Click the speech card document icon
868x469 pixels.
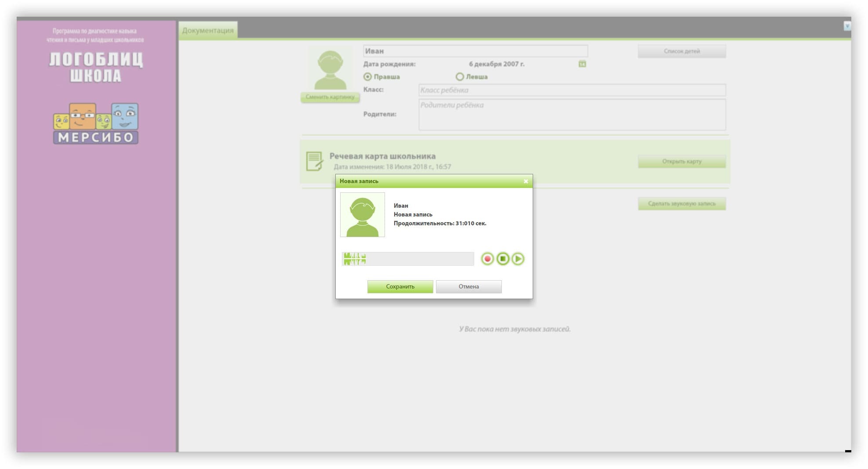pos(314,161)
